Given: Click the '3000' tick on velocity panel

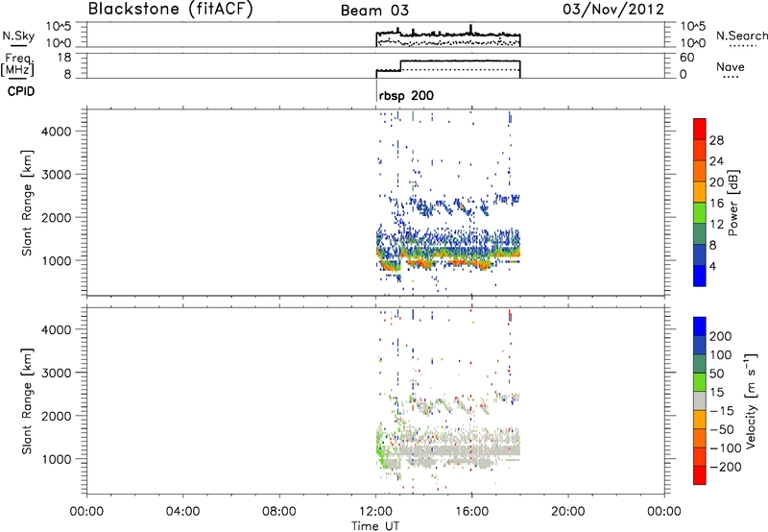Looking at the screenshot, I should 57,373.
